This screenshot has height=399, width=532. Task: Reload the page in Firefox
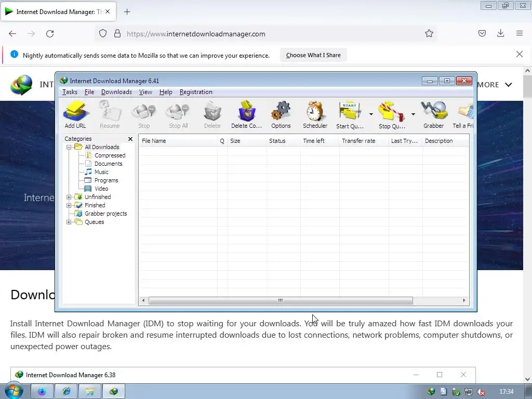[50, 34]
